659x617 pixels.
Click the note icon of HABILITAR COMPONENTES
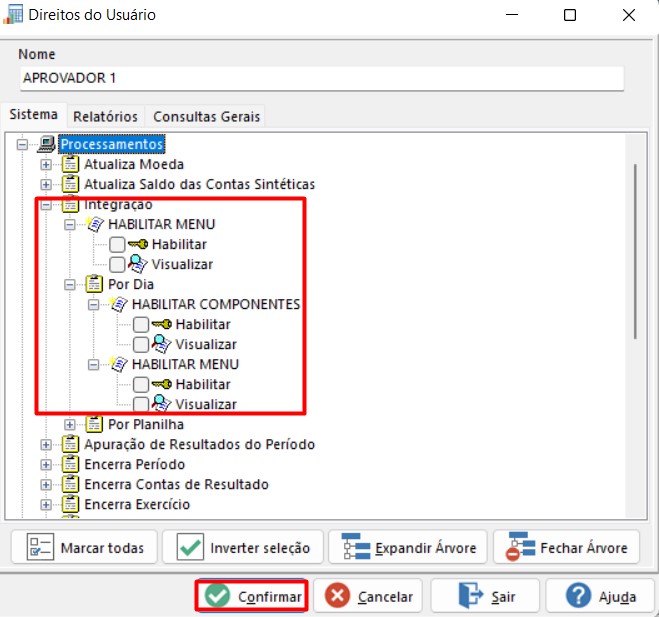[118, 304]
